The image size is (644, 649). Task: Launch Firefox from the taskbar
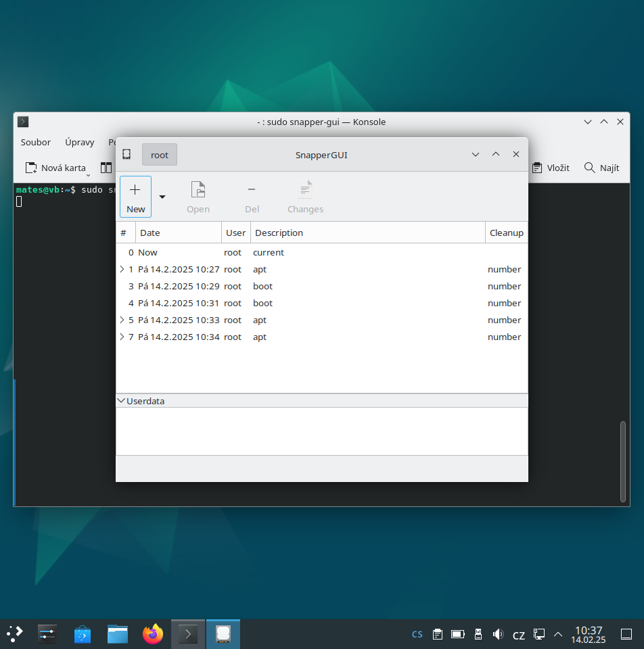tap(153, 633)
